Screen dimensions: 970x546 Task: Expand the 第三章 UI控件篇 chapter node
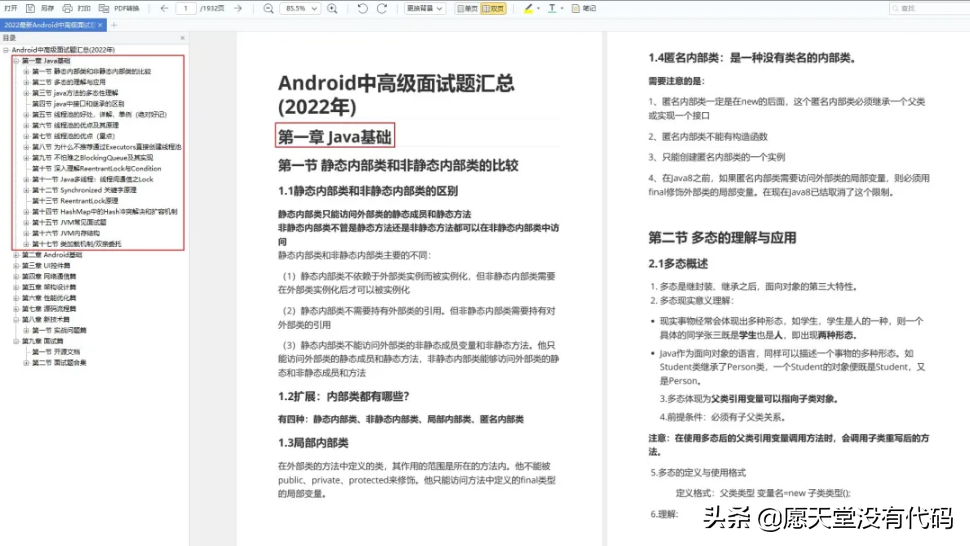(16, 265)
